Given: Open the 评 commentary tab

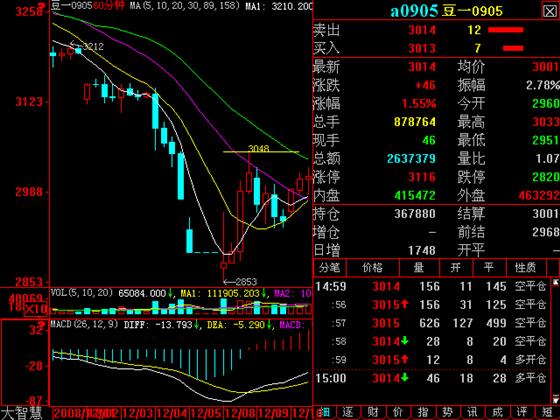Looking at the screenshot, I should click(522, 413).
